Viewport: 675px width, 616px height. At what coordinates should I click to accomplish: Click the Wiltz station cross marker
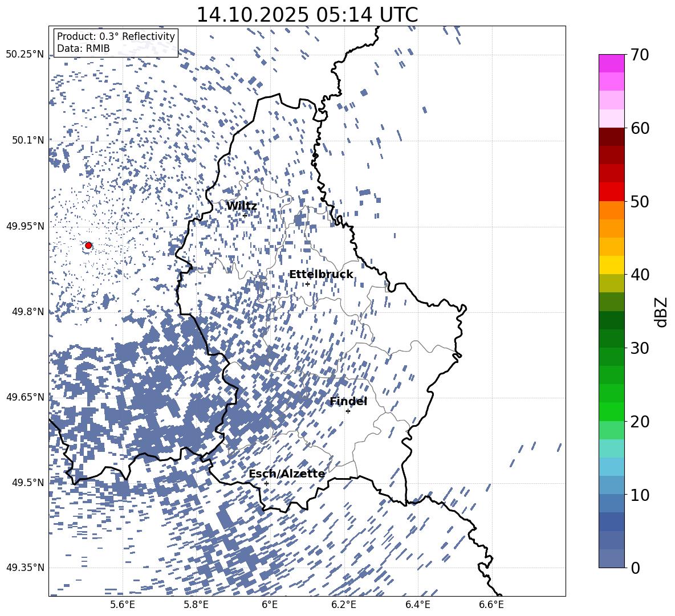(x=245, y=215)
